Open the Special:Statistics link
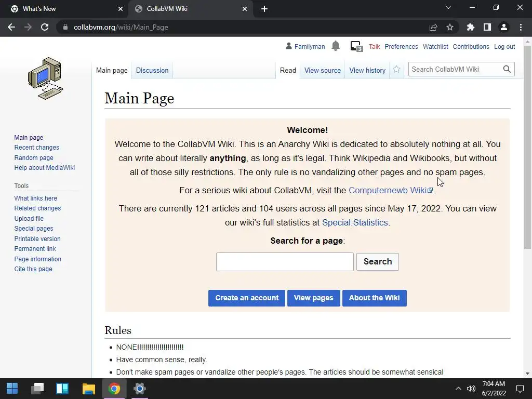 pyautogui.click(x=355, y=222)
